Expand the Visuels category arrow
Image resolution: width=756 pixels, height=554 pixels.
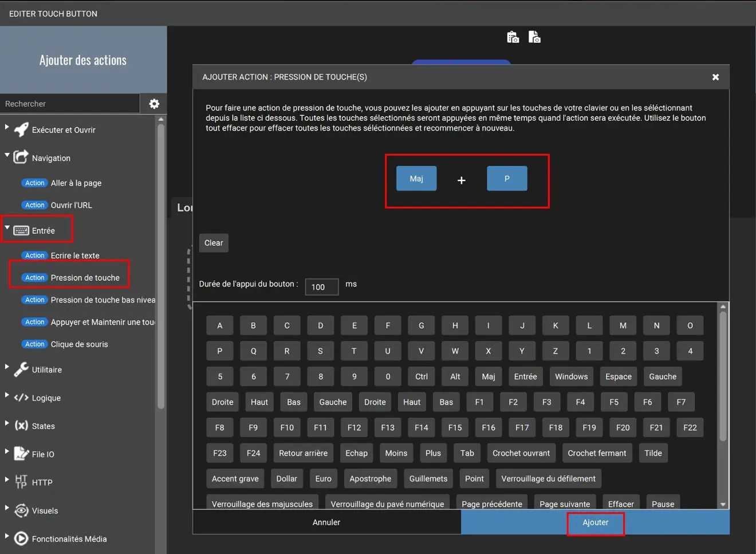7,508
